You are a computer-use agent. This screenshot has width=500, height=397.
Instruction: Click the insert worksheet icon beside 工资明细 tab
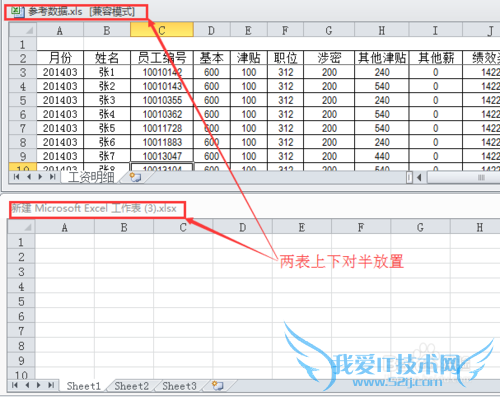[135, 177]
